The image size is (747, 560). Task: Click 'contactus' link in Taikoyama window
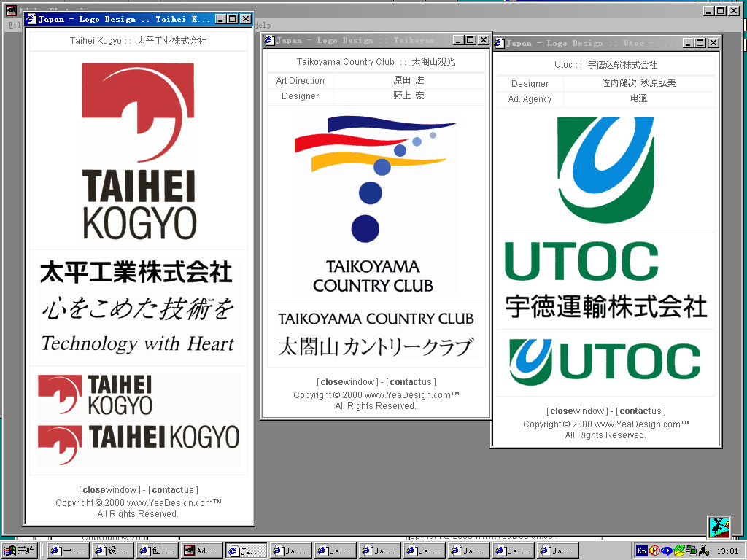click(x=411, y=382)
